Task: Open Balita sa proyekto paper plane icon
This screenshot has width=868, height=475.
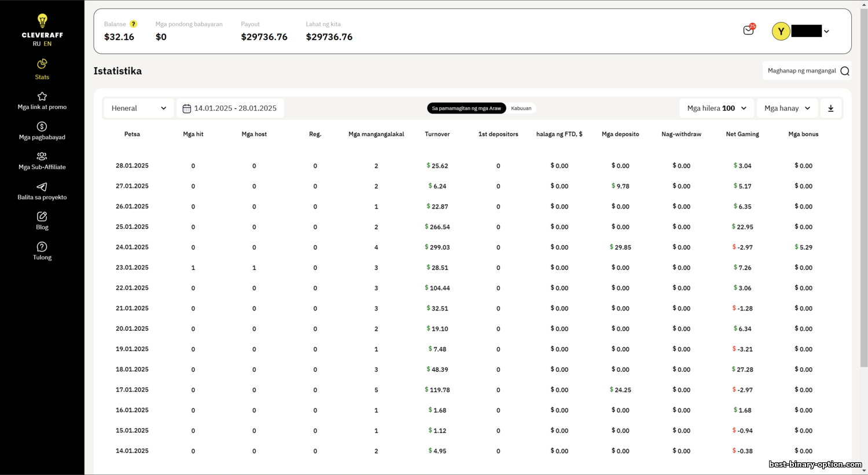Action: click(x=42, y=187)
